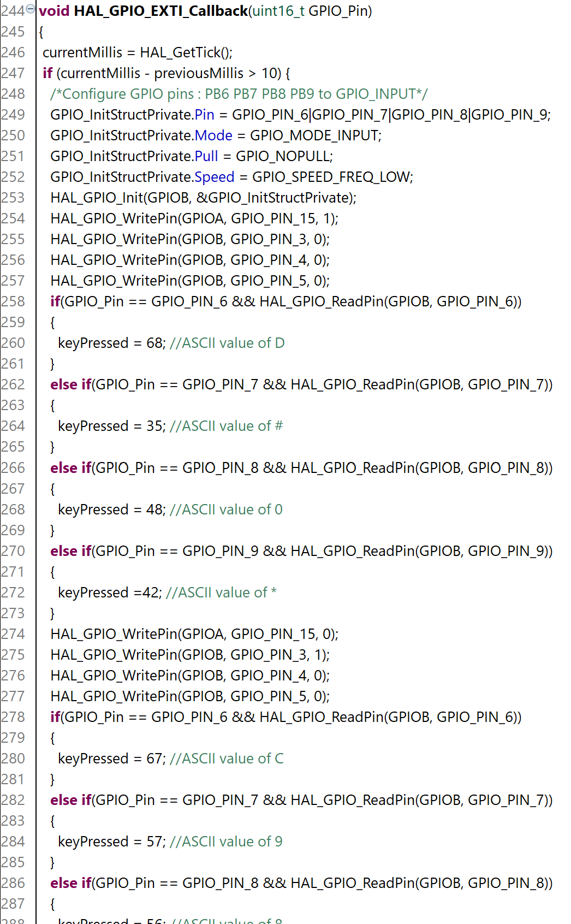571x924 pixels.
Task: Click the ASCII value of C comment
Action: (x=227, y=759)
